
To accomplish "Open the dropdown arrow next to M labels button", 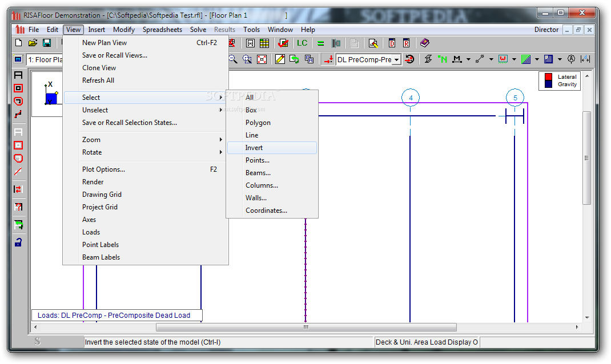I will coord(468,59).
